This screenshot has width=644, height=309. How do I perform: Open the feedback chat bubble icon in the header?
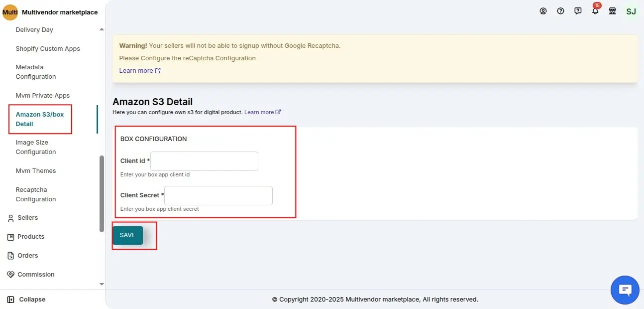point(578,11)
